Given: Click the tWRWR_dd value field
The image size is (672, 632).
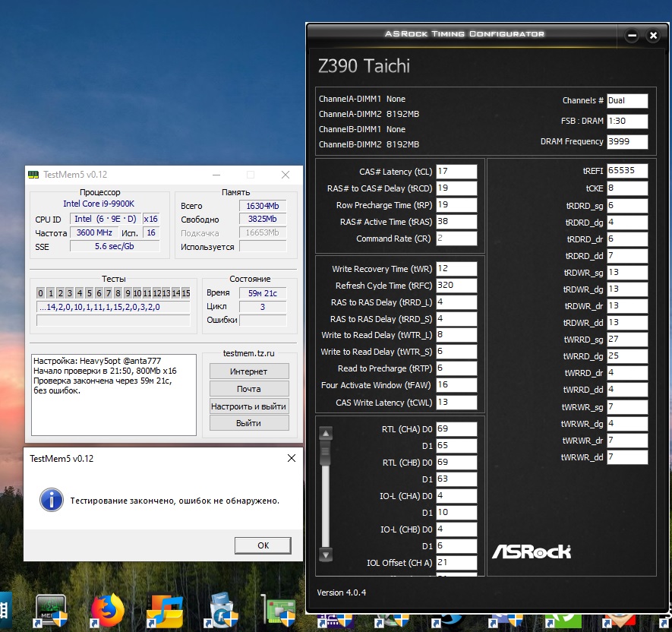Looking at the screenshot, I should coord(627,457).
